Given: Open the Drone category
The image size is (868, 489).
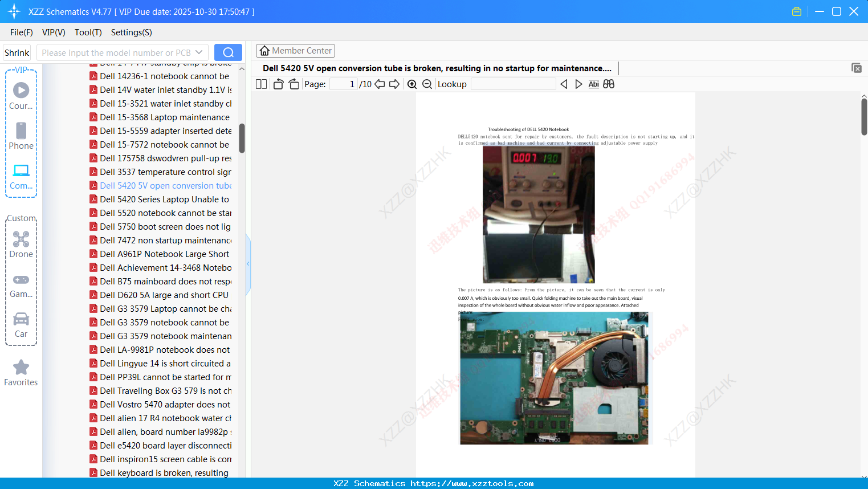Looking at the screenshot, I should coord(21,245).
